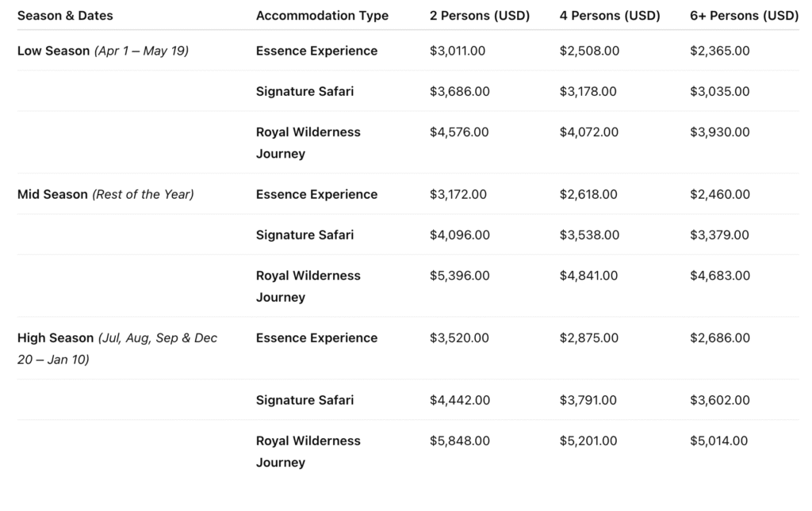Click the $4,096.00 price cell
The width and height of the screenshot is (812, 511).
coord(459,235)
